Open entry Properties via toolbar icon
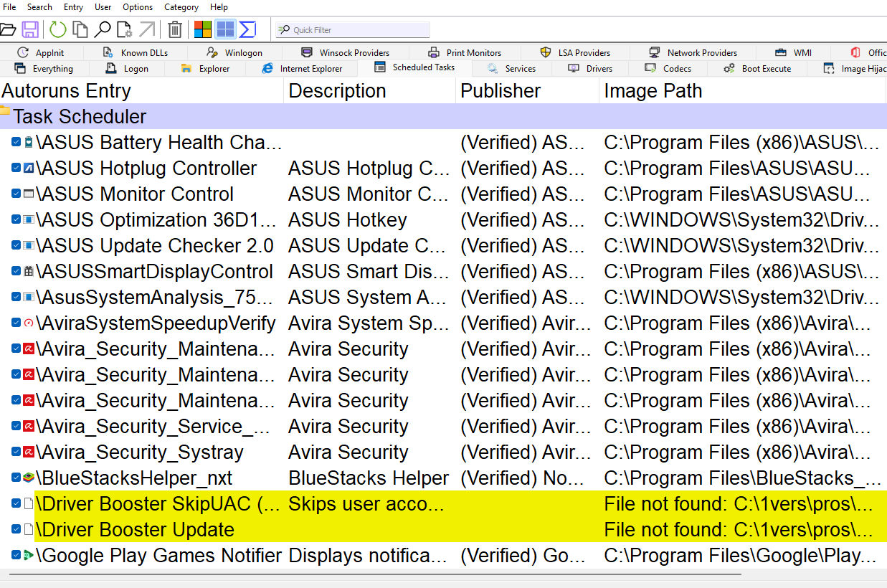Viewport: 887px width, 588px height. tap(125, 29)
